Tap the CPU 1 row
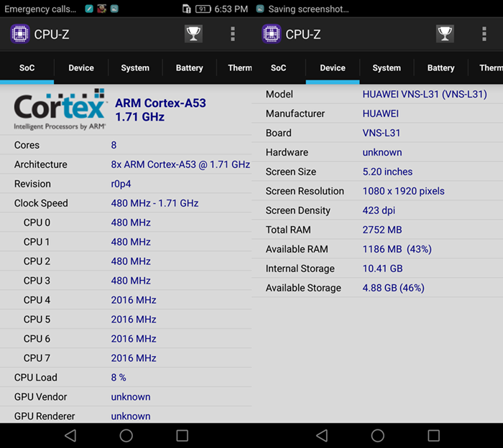 click(126, 242)
